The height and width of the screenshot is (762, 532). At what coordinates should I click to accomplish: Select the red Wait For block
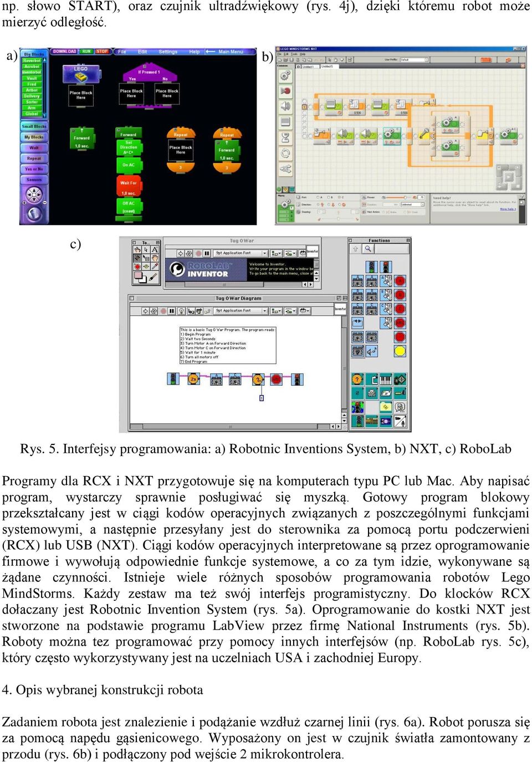(x=129, y=186)
